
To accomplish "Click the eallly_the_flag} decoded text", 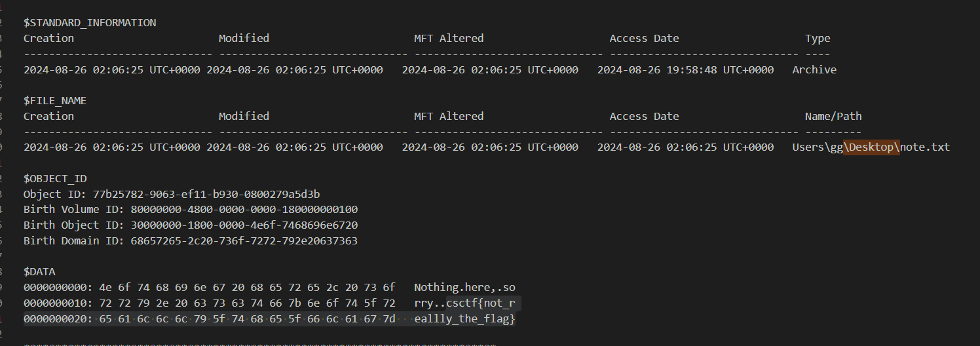I will (465, 319).
